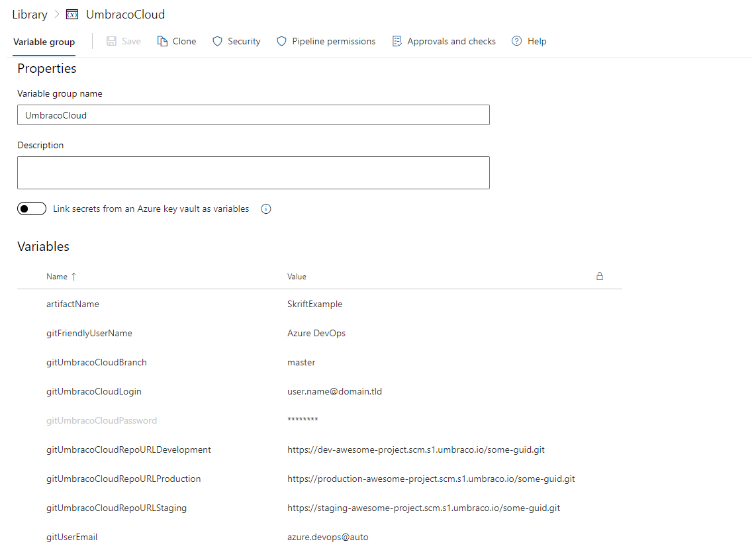Select the gitFriendlyUserName variable name
This screenshot has height=560, width=752.
(x=89, y=333)
